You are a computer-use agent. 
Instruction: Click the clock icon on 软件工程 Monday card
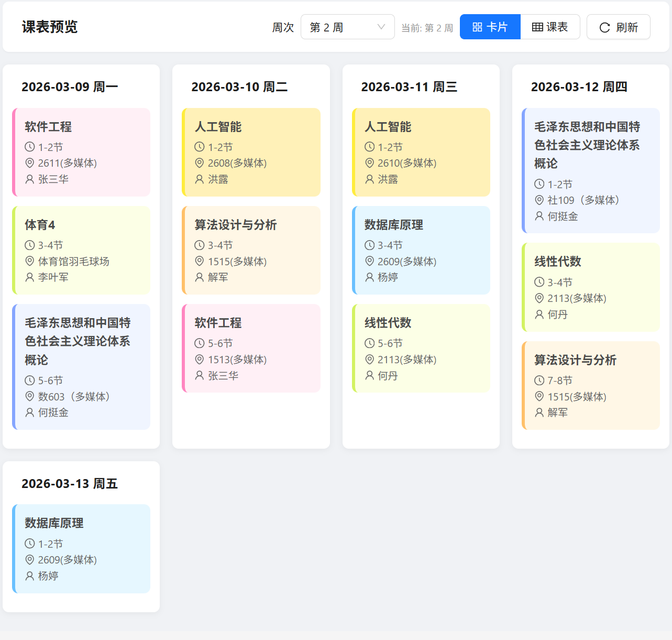tap(29, 147)
